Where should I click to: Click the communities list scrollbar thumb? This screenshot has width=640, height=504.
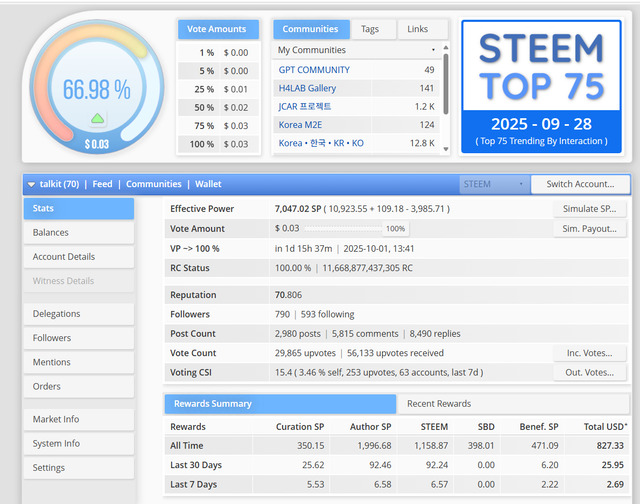(x=446, y=84)
